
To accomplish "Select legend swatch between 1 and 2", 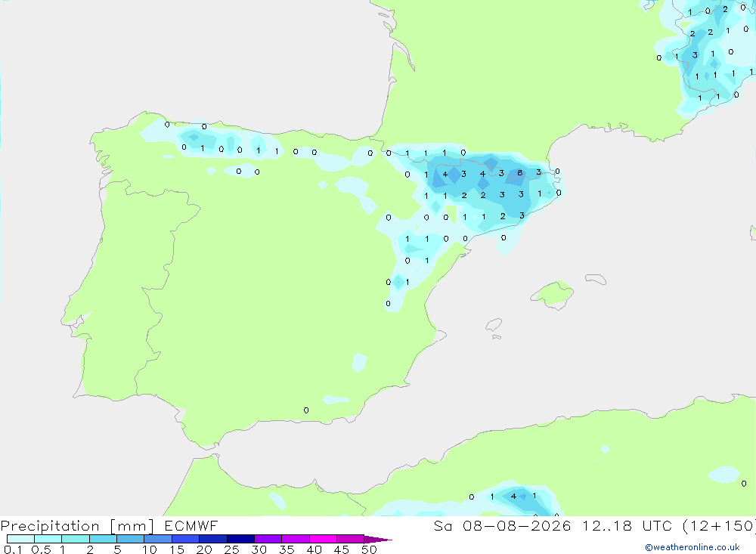I will (x=76, y=539).
